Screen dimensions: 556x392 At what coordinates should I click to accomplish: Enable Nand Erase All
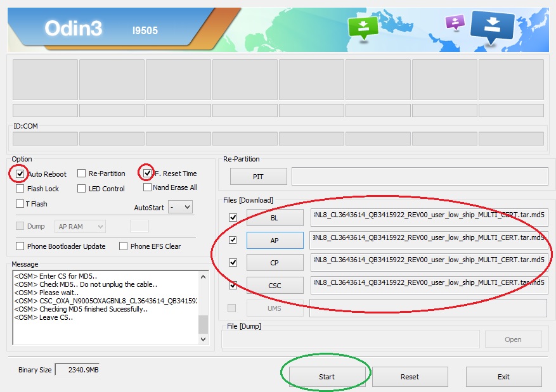(x=147, y=187)
